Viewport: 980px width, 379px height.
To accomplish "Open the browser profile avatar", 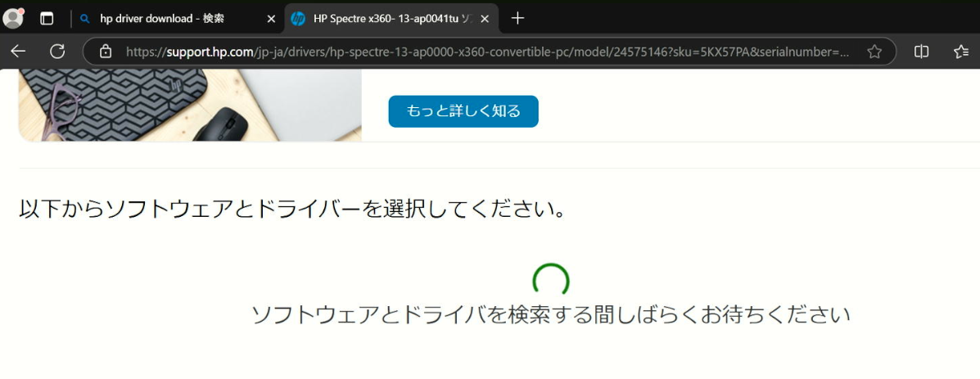I will [x=13, y=18].
